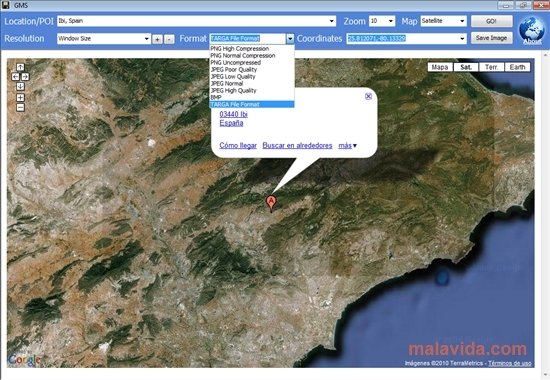
Task: Expand the Zoom level dropdown
Action: click(x=390, y=21)
